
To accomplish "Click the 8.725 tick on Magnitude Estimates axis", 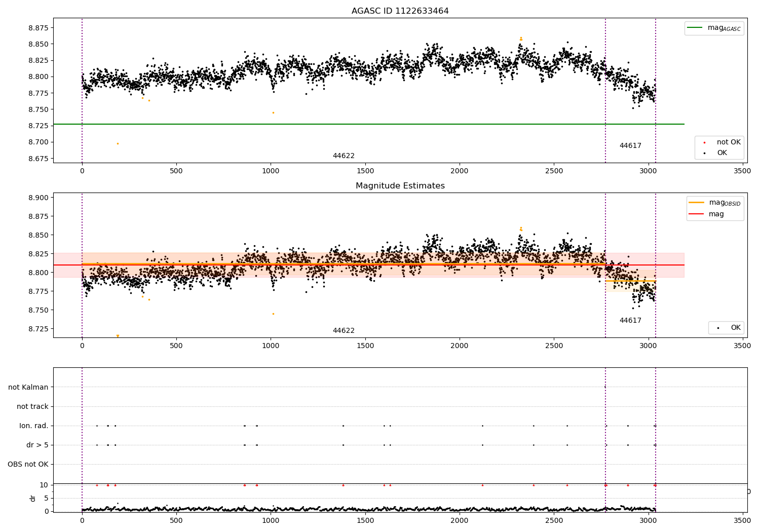I will pyautogui.click(x=39, y=329).
